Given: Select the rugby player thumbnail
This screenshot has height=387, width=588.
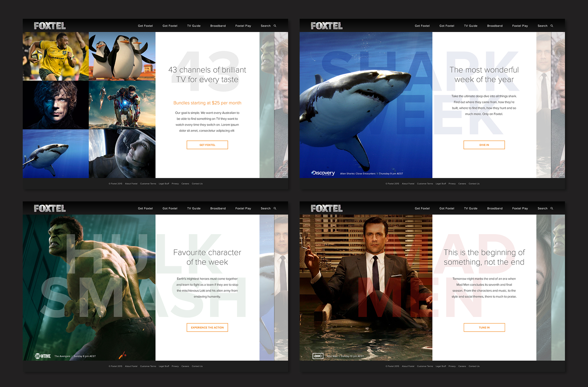Looking at the screenshot, I should coord(56,56).
